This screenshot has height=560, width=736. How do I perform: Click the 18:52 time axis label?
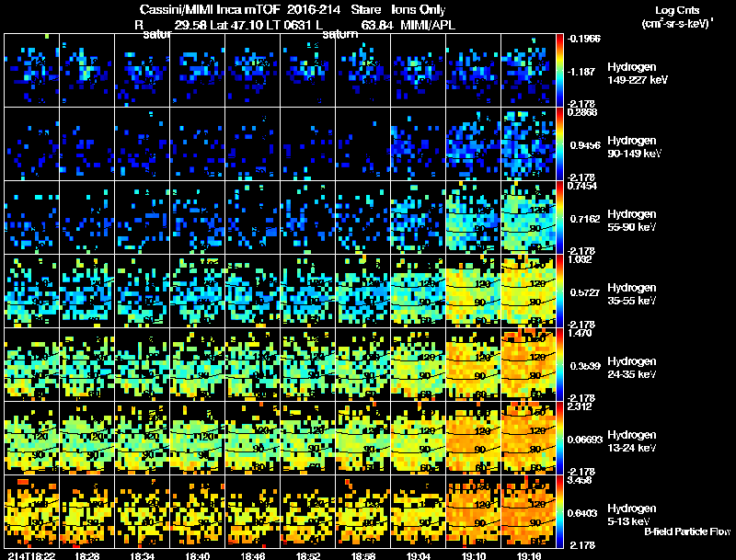[309, 555]
